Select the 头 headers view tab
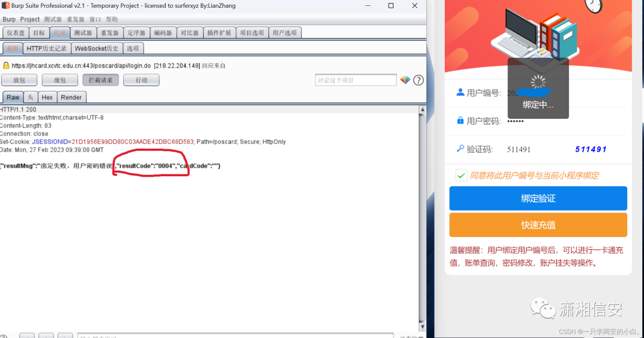Image resolution: width=644 pixels, height=338 pixels. (x=30, y=97)
